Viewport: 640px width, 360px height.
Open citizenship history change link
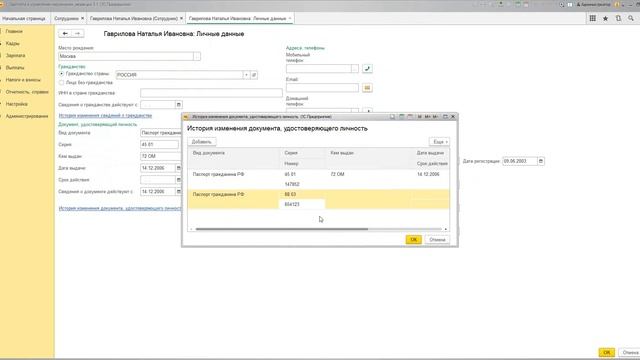point(105,116)
